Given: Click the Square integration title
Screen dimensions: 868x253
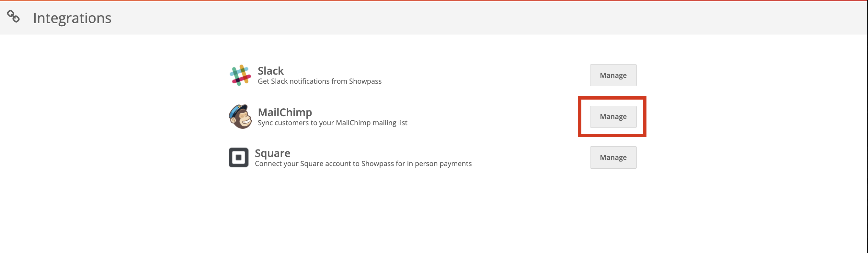Looking at the screenshot, I should (x=272, y=153).
